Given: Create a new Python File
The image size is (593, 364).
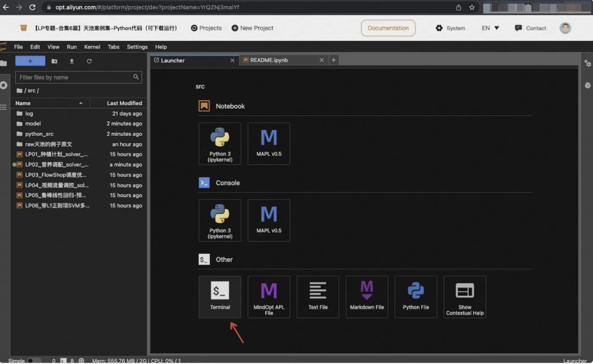Looking at the screenshot, I should (x=416, y=297).
